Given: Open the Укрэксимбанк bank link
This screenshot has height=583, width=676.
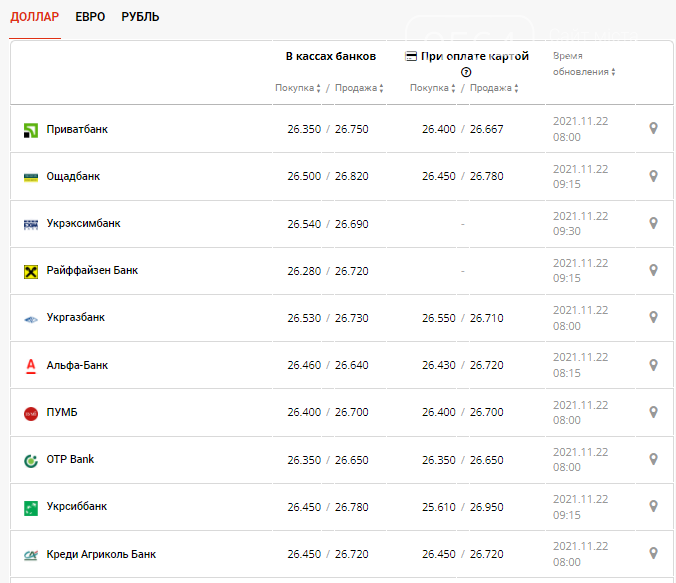Looking at the screenshot, I should click(x=84, y=223).
